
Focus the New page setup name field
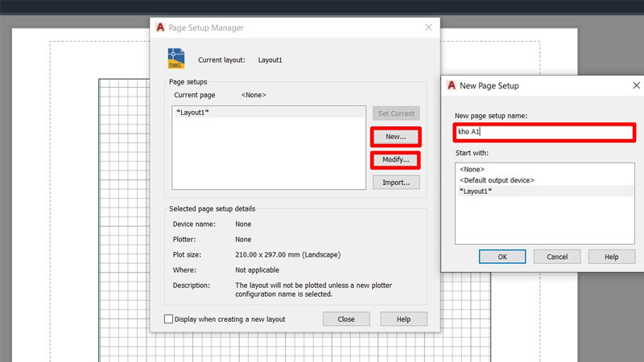544,131
